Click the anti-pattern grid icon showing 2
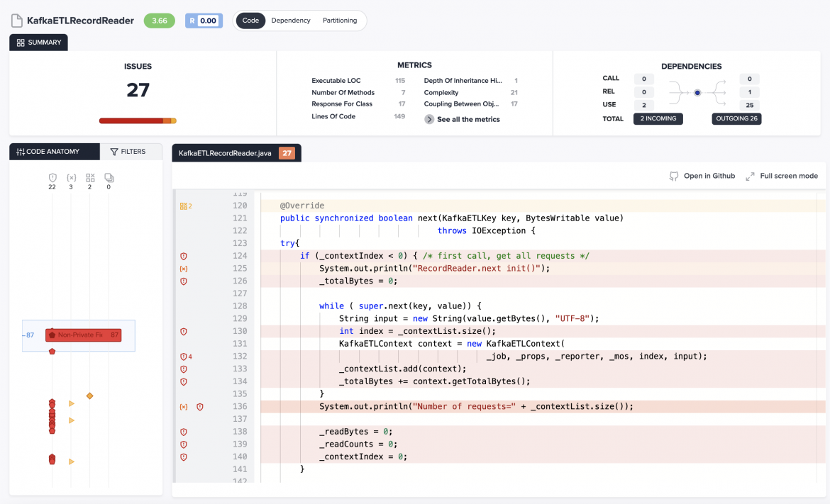This screenshot has height=504, width=830. 90,178
